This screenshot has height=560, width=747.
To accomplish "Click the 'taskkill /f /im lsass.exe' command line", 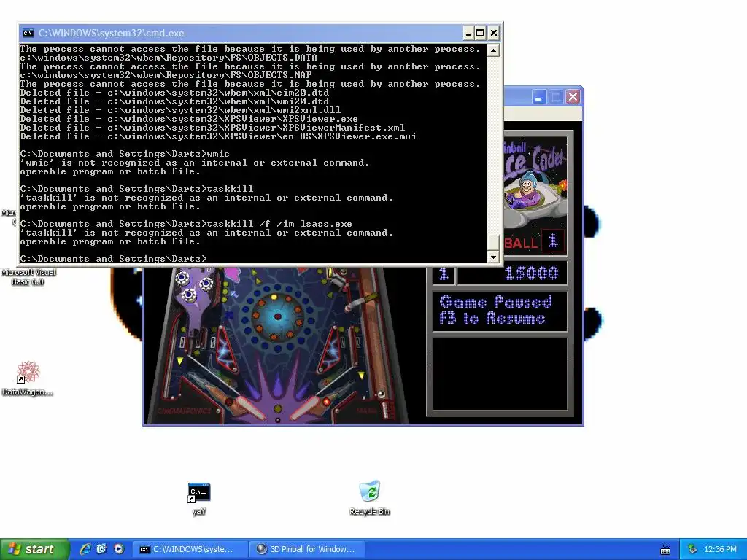I will [x=186, y=224].
